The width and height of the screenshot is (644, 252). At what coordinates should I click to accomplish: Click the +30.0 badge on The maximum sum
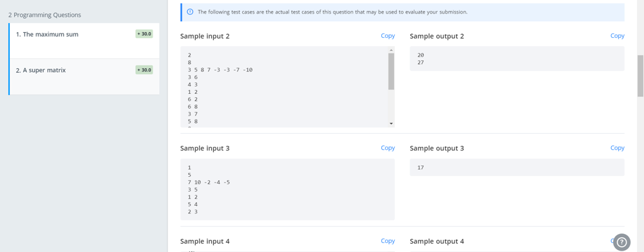coord(144,34)
